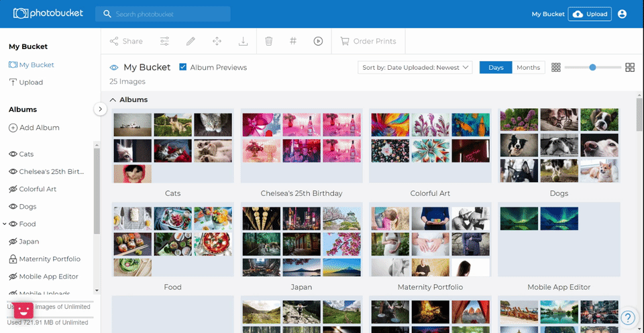Open My Bucket in sidebar
Viewport: 644px width, 333px height.
tap(32, 65)
